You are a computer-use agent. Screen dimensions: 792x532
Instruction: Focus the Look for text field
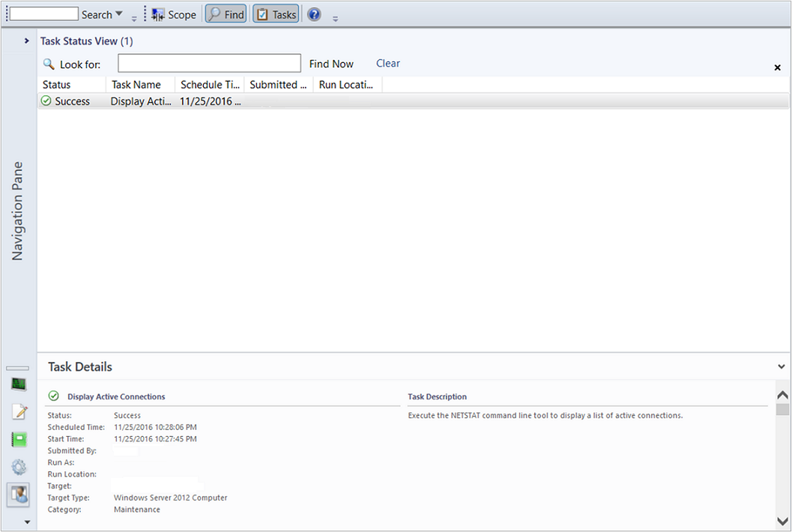[209, 63]
